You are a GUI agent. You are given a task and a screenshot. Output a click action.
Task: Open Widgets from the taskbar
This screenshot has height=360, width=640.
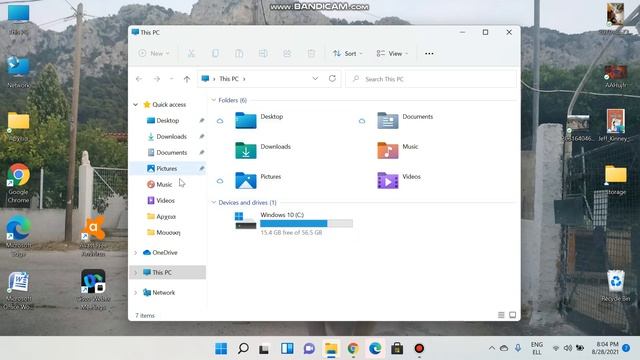click(287, 349)
